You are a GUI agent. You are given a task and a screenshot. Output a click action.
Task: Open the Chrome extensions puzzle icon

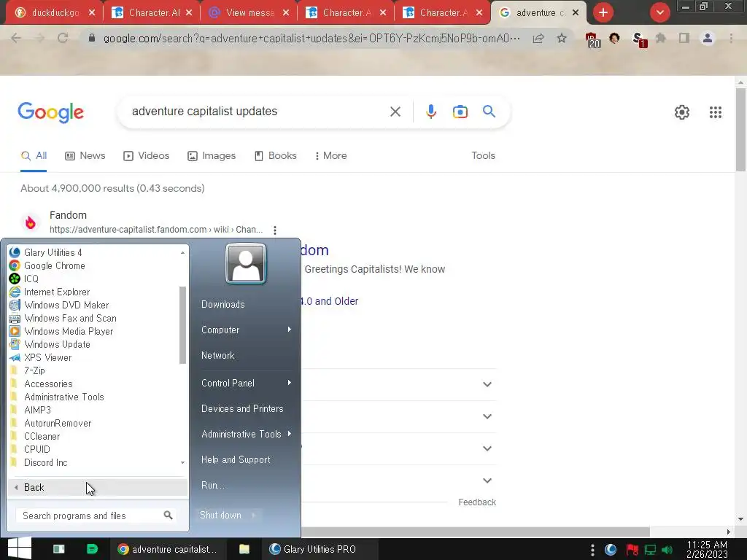tap(660, 38)
